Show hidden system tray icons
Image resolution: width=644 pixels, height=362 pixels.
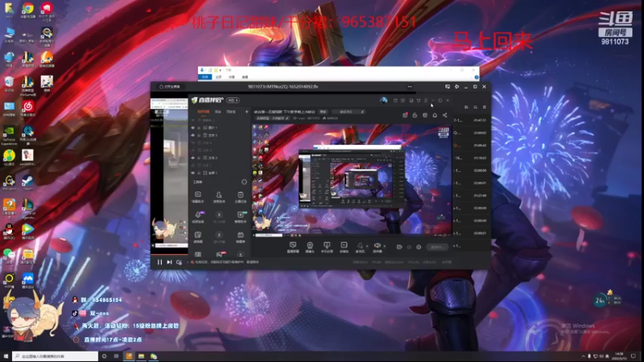pos(583,356)
